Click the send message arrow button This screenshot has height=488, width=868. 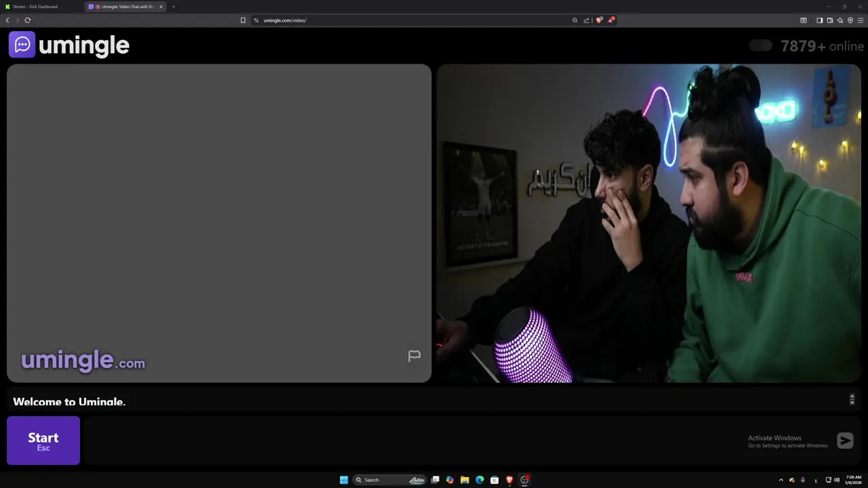(845, 441)
